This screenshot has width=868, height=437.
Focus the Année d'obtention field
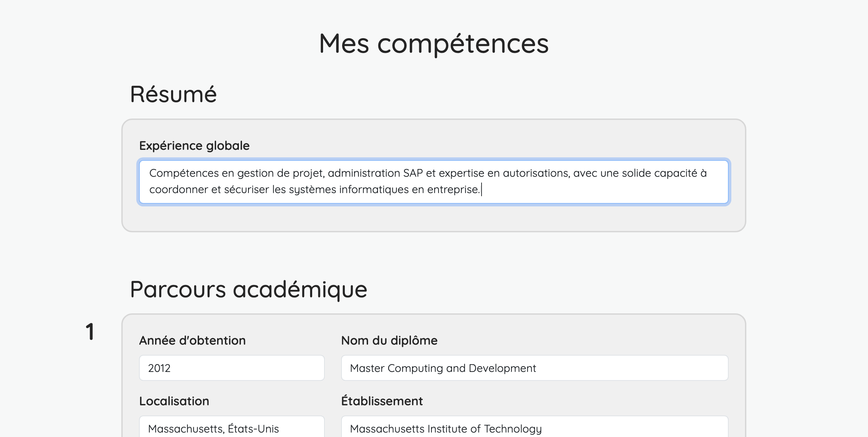(232, 368)
